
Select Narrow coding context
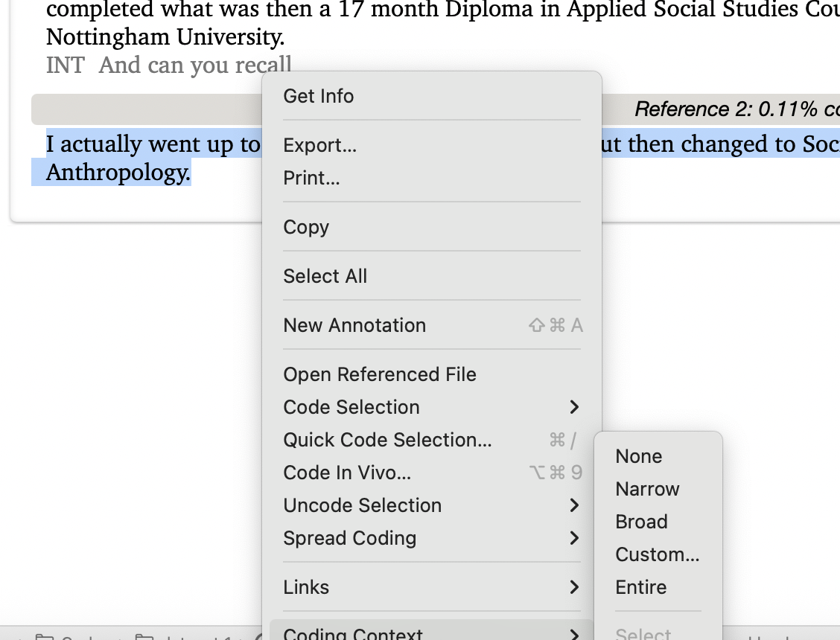tap(647, 489)
